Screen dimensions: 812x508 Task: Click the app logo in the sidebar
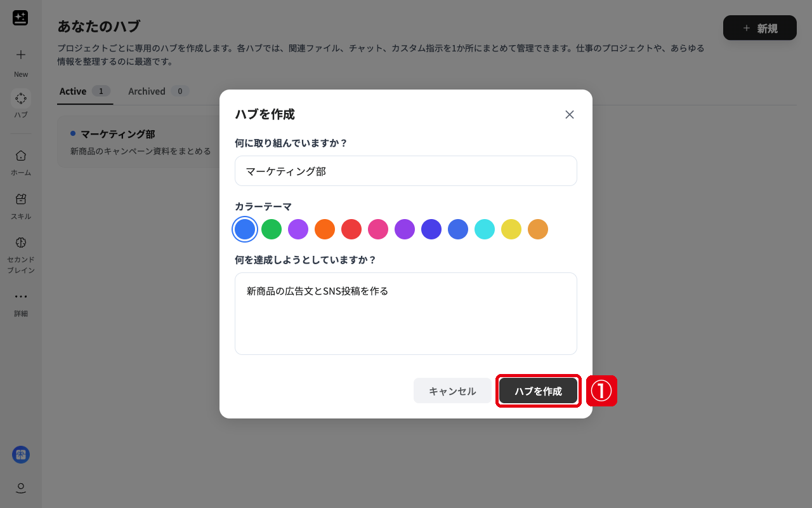pyautogui.click(x=20, y=18)
